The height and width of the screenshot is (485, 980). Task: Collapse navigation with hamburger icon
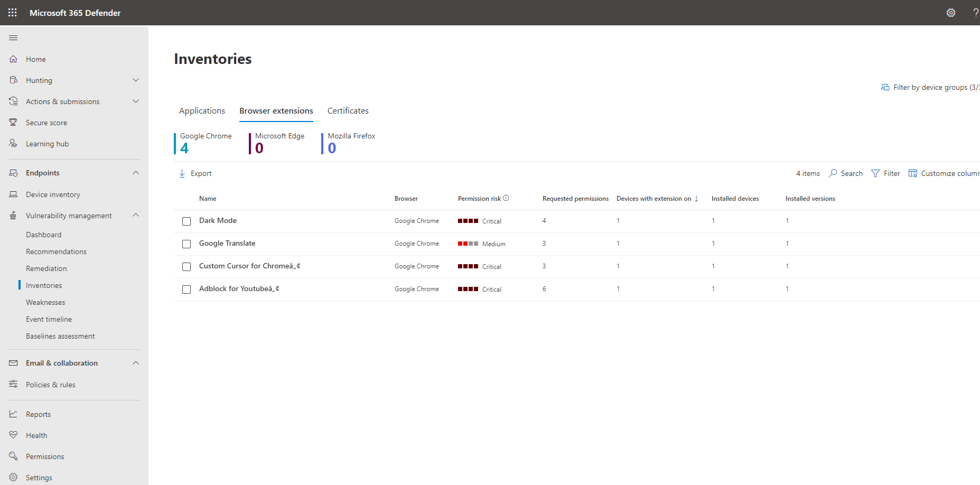13,38
